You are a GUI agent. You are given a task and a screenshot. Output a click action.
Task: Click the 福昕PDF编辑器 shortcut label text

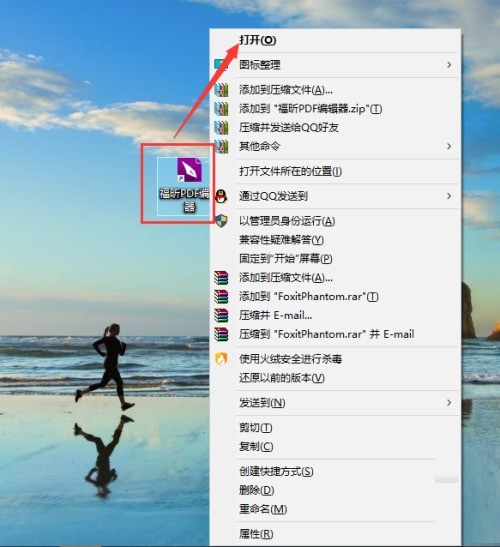tap(185, 201)
